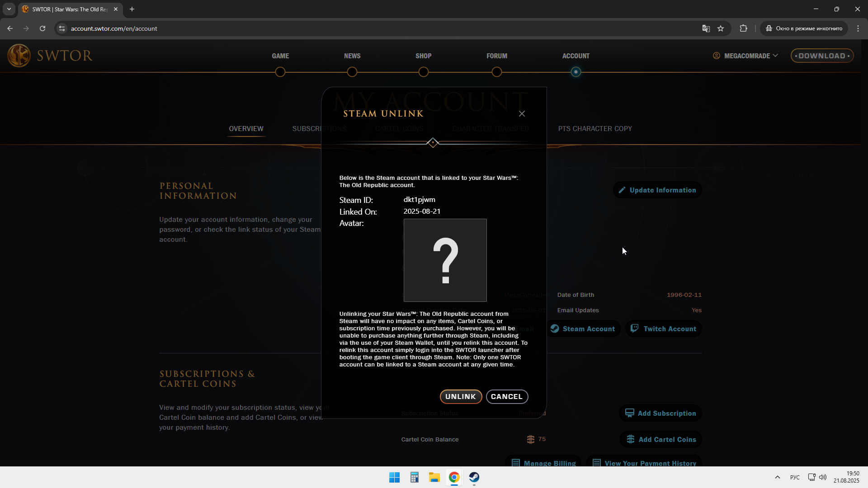Click the Email Updates value Yes

pyautogui.click(x=697, y=310)
